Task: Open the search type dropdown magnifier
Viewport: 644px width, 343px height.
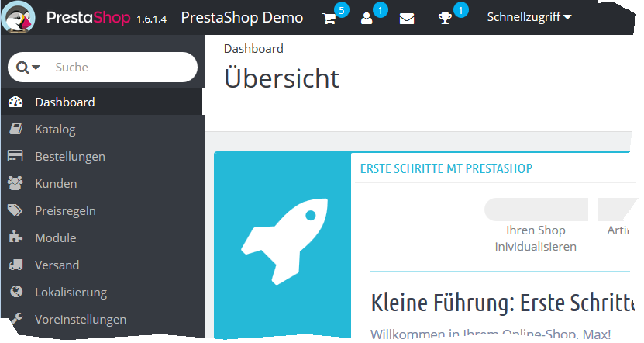Action: [28, 67]
